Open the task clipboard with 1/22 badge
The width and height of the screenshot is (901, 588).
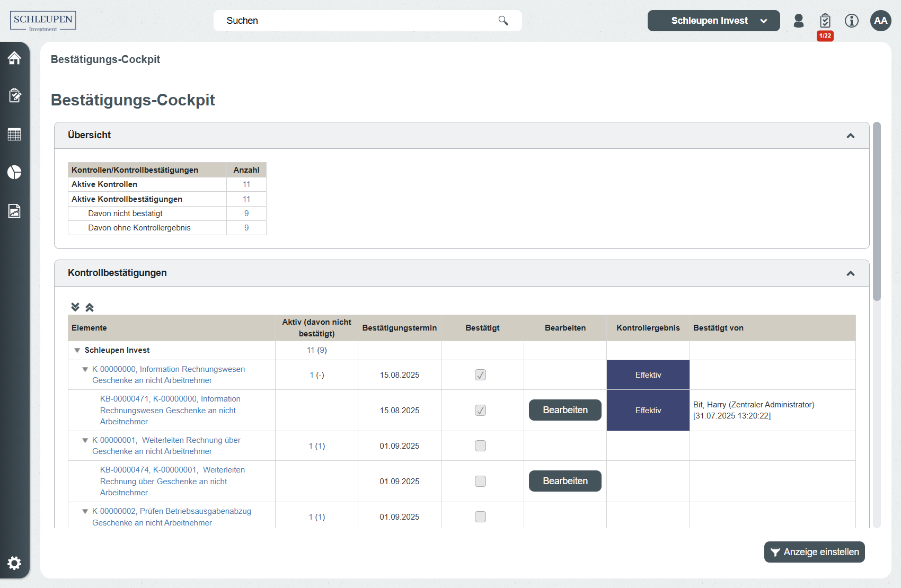tap(825, 21)
